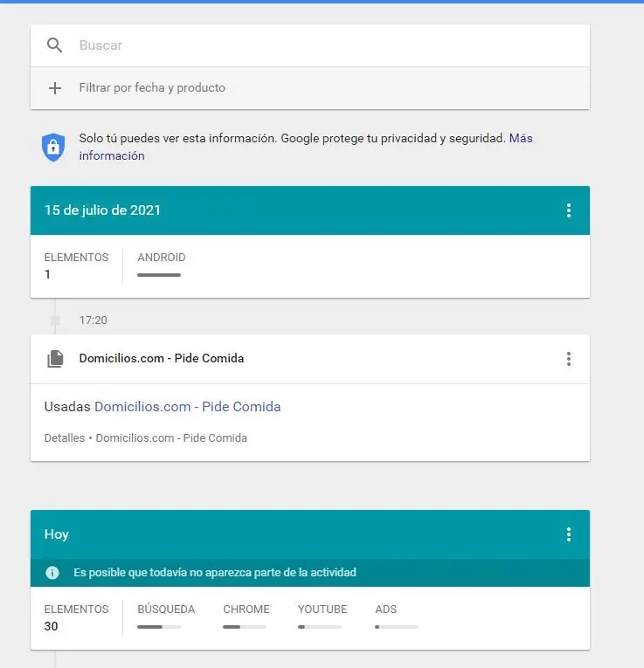Image resolution: width=644 pixels, height=668 pixels.
Task: Open options menu for the Hoy section
Action: coord(569,534)
